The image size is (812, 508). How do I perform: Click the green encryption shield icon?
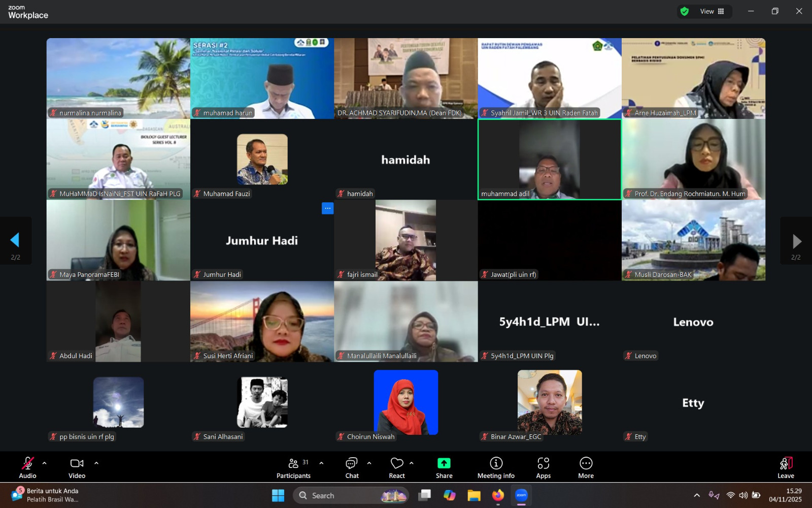pos(685,11)
